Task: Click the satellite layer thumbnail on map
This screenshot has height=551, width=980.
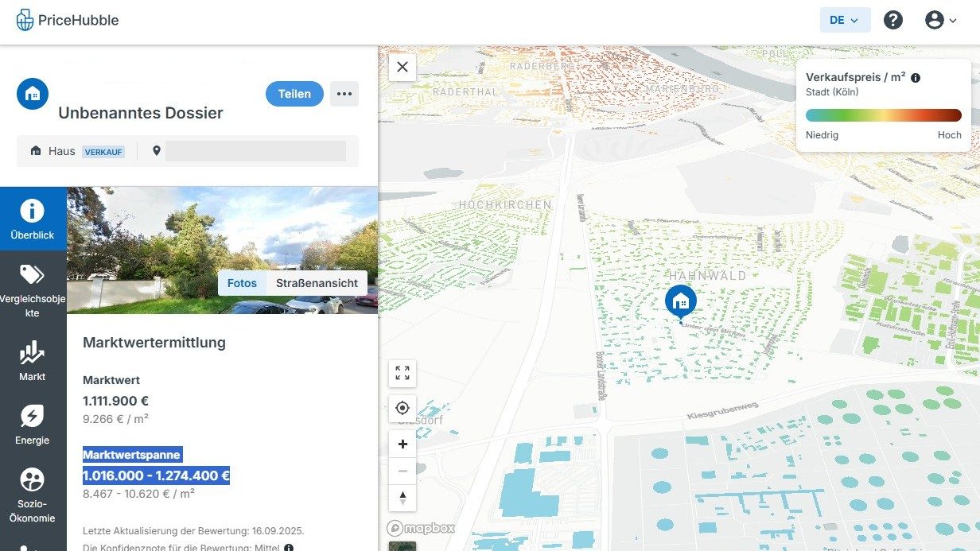Action: tap(402, 546)
